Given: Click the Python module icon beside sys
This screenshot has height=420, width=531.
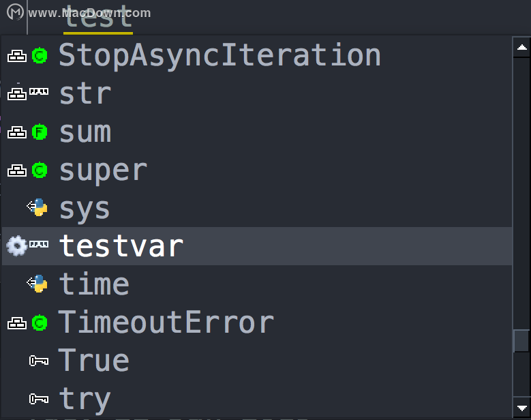Looking at the screenshot, I should coord(37,207).
